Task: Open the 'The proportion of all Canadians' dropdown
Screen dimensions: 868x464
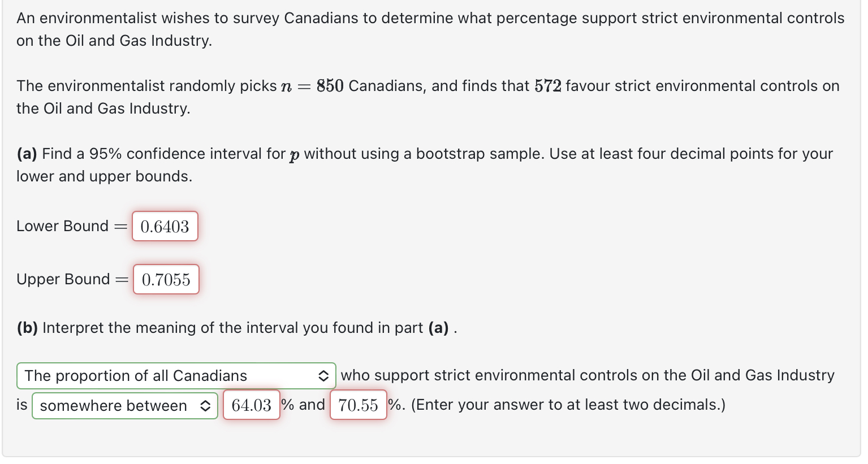Action: point(170,376)
